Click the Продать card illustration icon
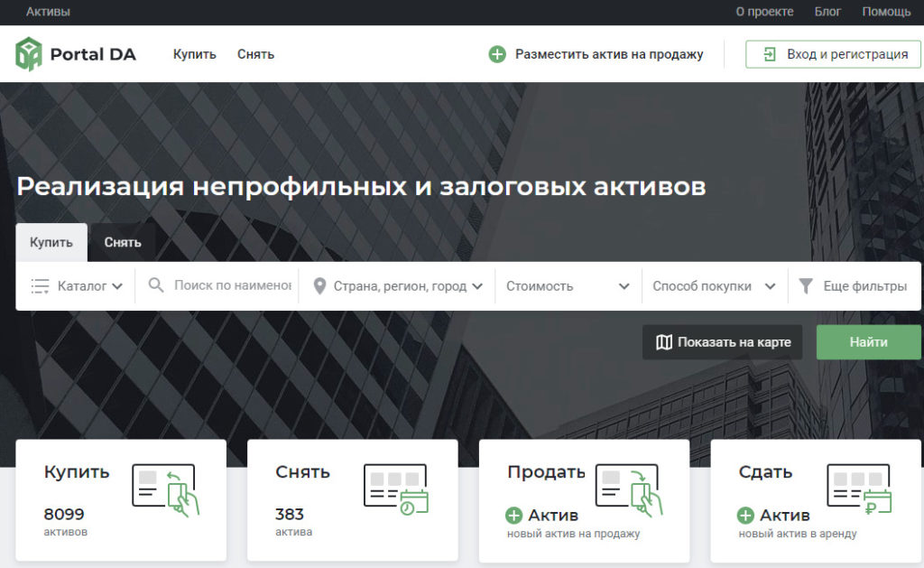 pos(629,490)
